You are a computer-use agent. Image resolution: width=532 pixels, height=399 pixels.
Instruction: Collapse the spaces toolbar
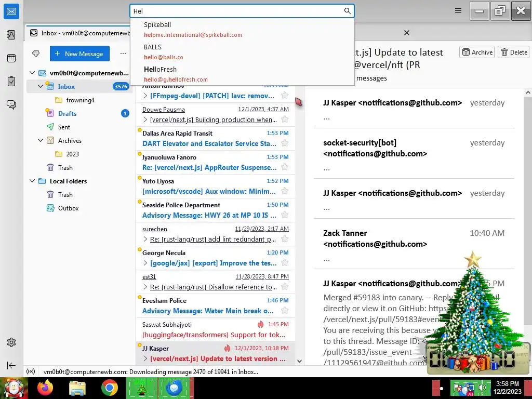11,365
